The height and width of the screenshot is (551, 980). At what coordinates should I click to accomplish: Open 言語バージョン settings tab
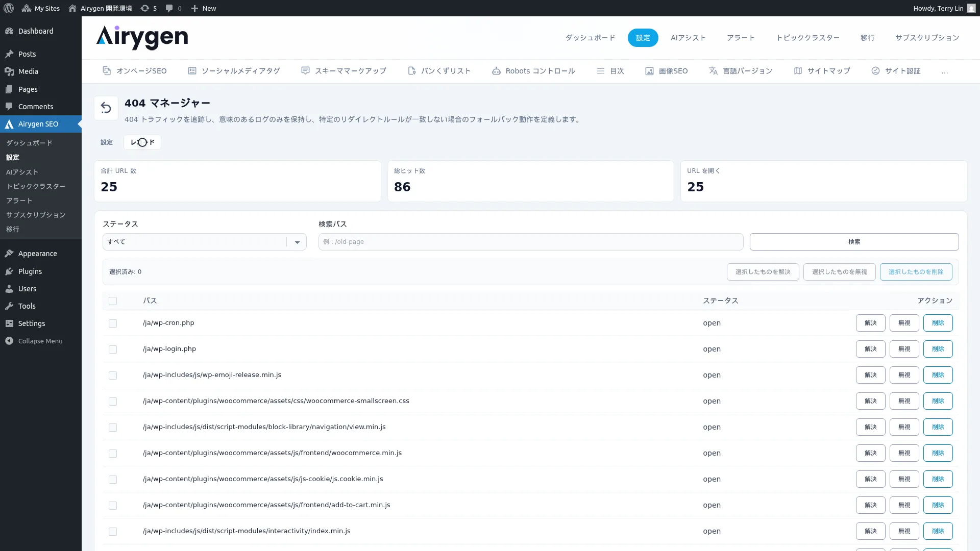point(741,71)
